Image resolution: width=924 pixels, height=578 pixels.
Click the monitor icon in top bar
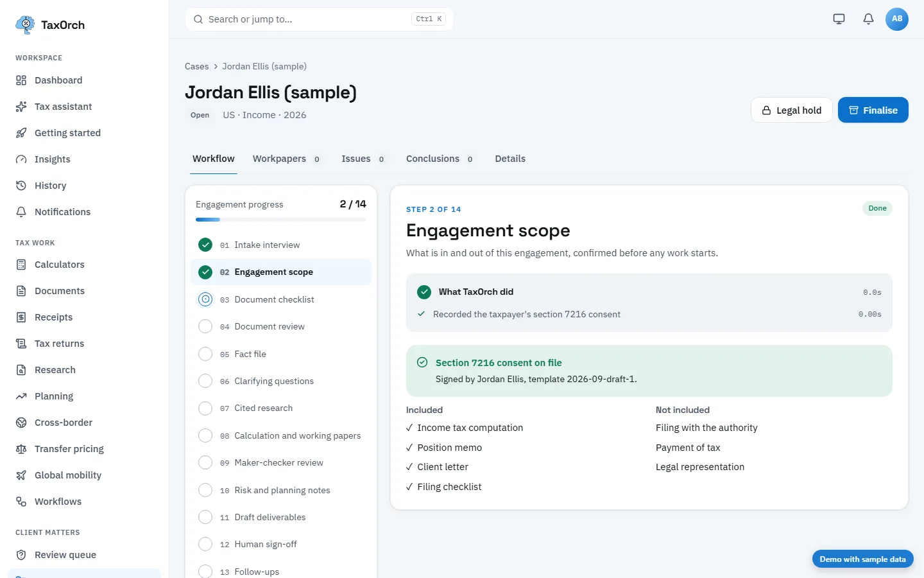click(x=839, y=19)
